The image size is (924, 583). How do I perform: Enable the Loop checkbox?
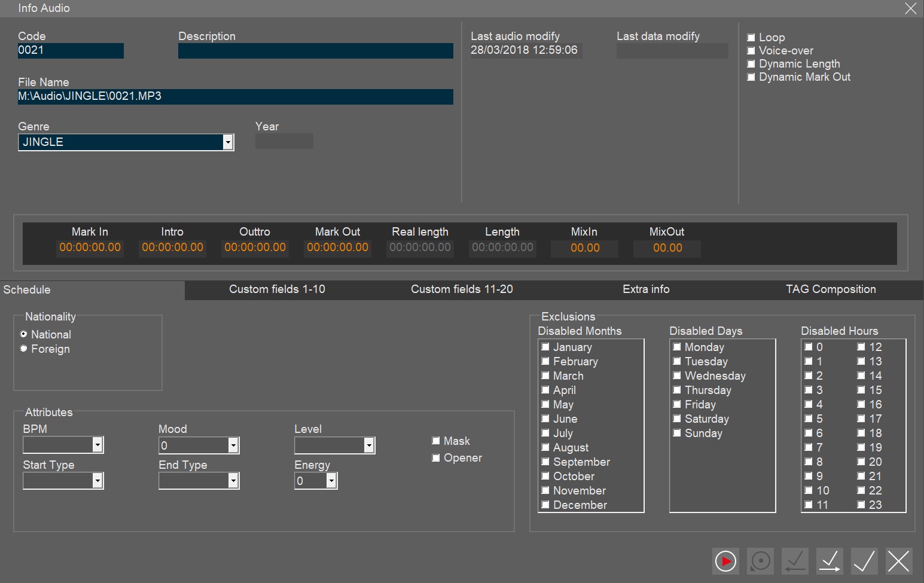751,38
